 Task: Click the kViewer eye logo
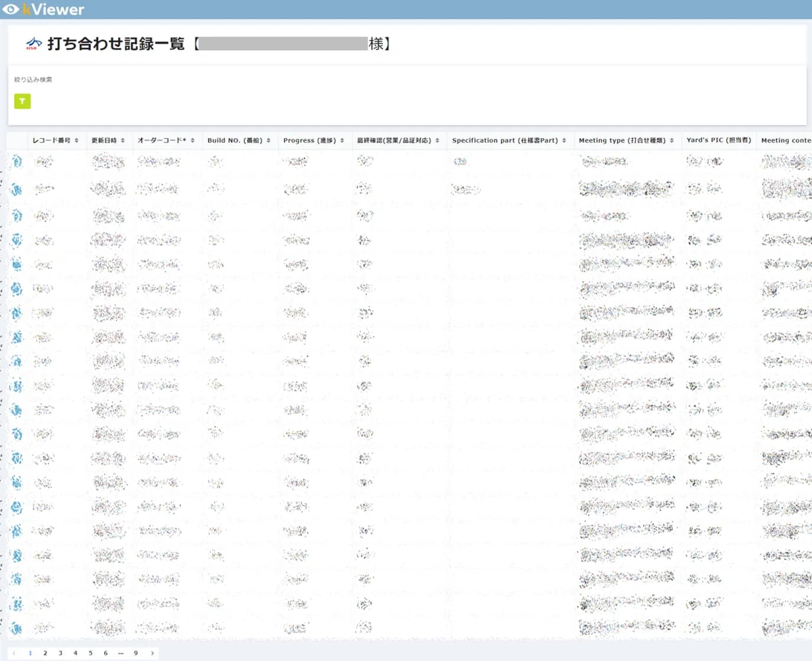11,9
